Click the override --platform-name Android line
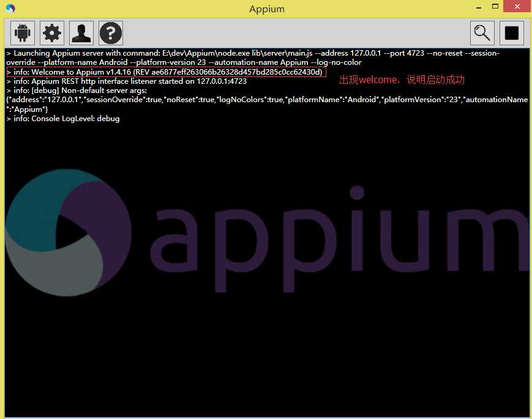The width and height of the screenshot is (532, 419). [184, 62]
